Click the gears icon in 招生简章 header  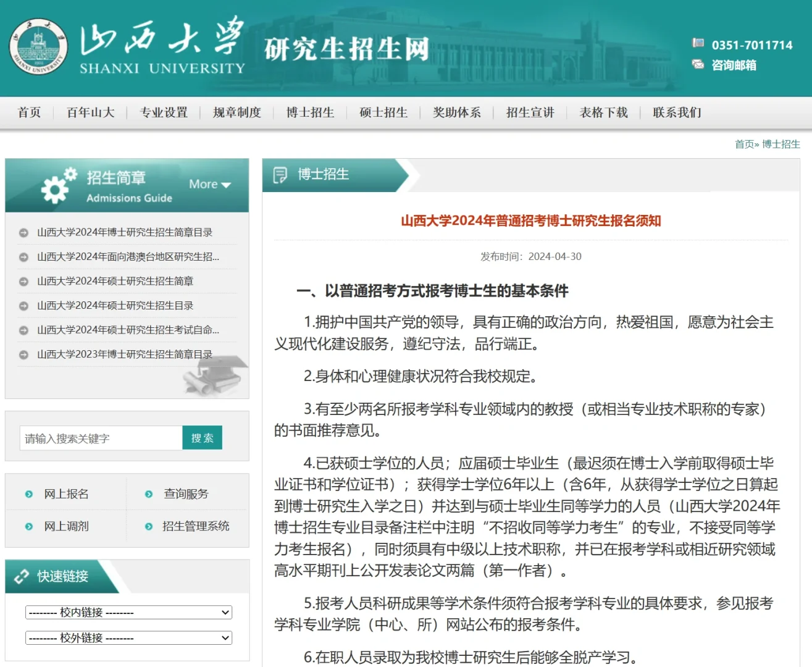pyautogui.click(x=59, y=185)
